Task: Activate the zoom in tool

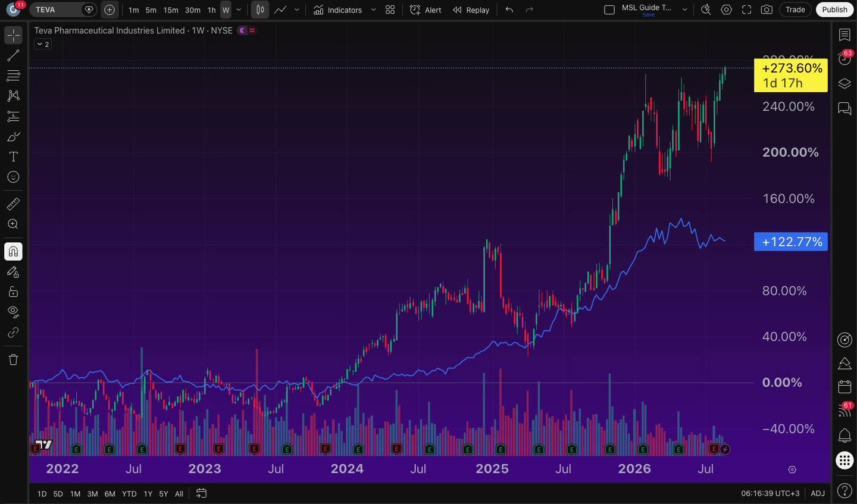Action: coord(13,224)
